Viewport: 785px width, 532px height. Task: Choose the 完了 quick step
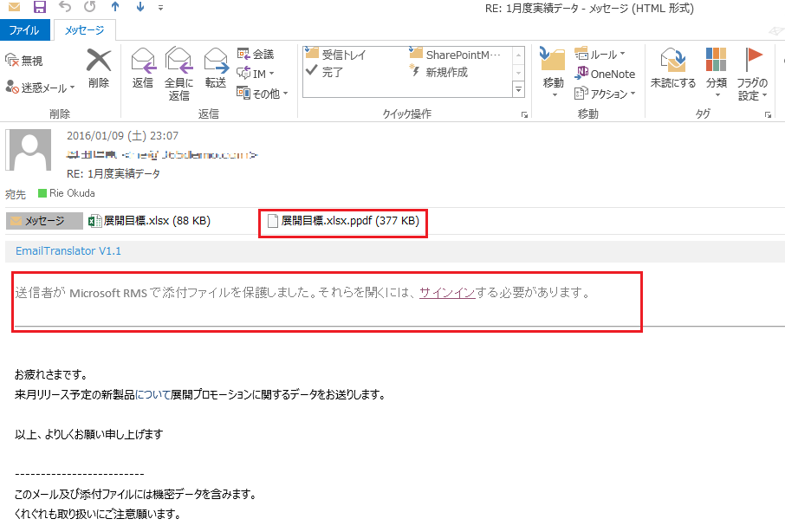click(x=325, y=72)
